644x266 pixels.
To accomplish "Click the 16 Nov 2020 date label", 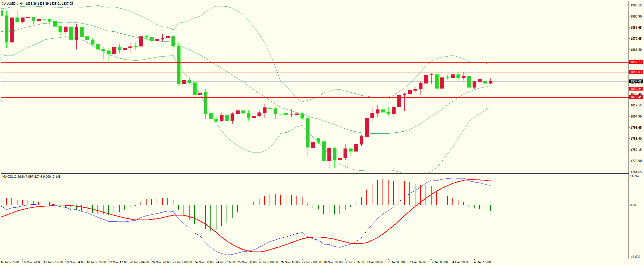I will click(10, 262).
